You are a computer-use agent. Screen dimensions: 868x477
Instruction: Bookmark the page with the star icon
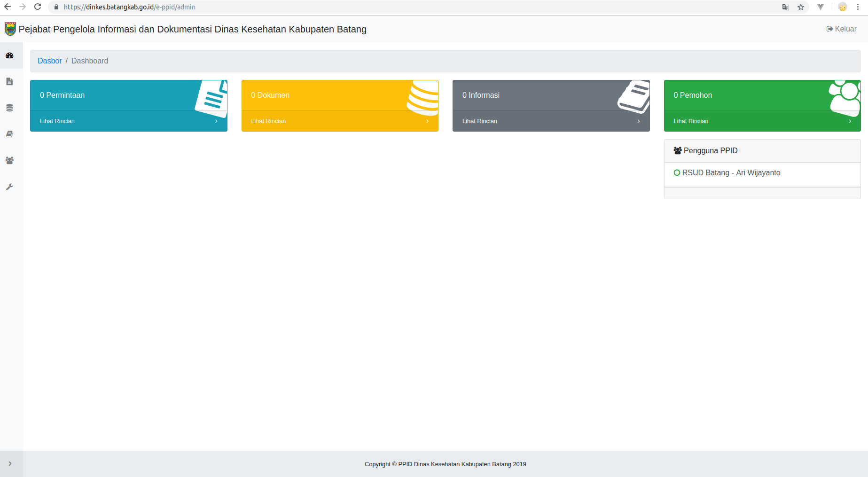pos(801,7)
